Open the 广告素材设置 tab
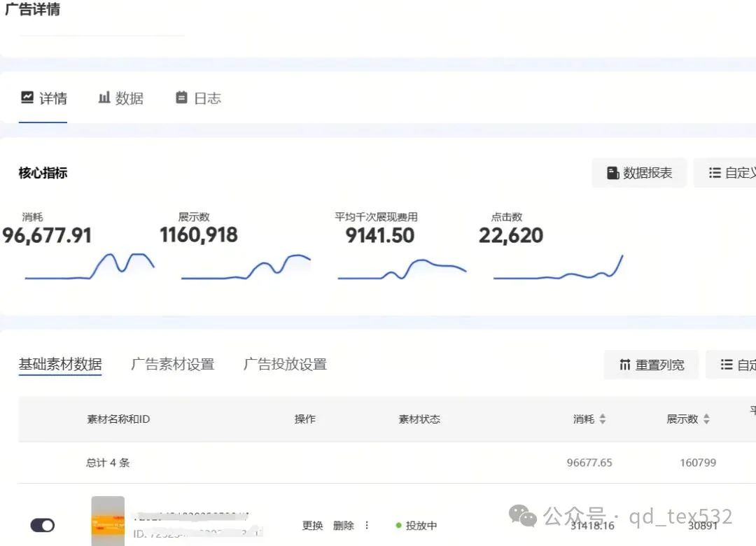The height and width of the screenshot is (546, 756). point(172,365)
